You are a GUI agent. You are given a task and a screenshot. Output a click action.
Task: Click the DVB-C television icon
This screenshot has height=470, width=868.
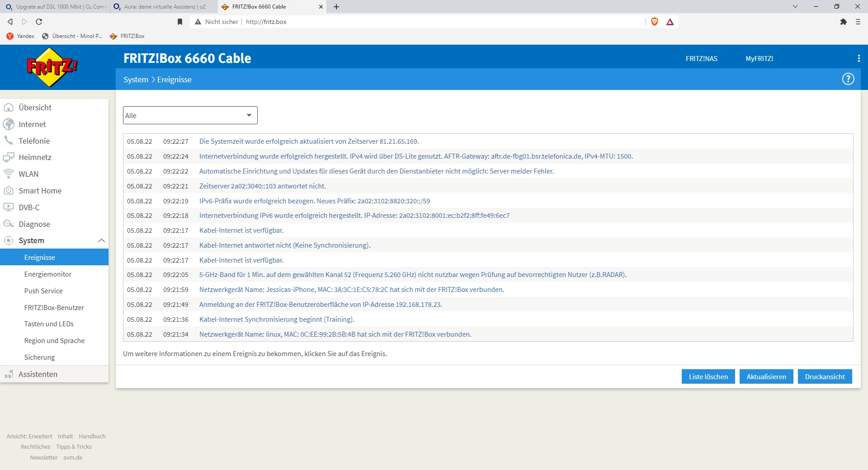tap(9, 207)
